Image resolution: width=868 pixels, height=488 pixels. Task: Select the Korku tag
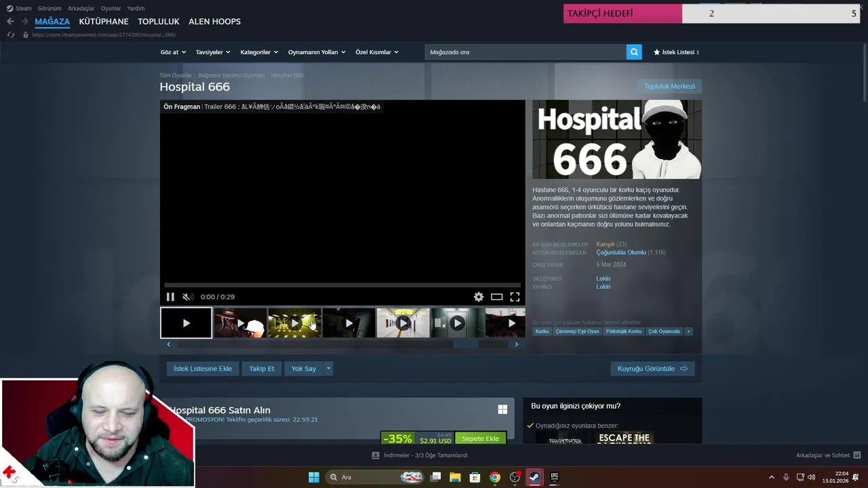[x=542, y=331]
